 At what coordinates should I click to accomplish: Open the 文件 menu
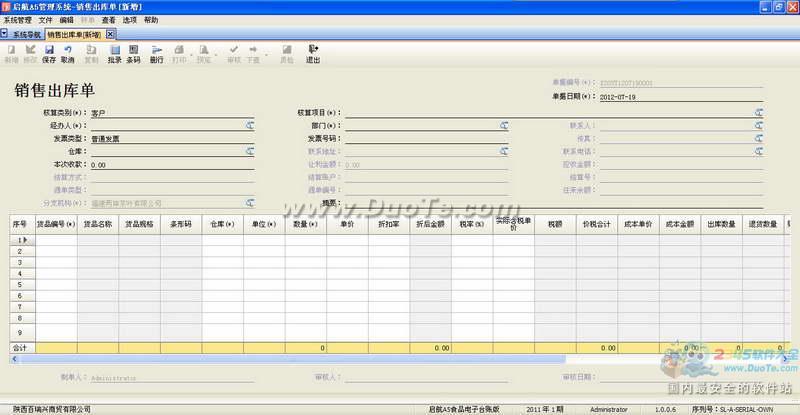coord(45,20)
